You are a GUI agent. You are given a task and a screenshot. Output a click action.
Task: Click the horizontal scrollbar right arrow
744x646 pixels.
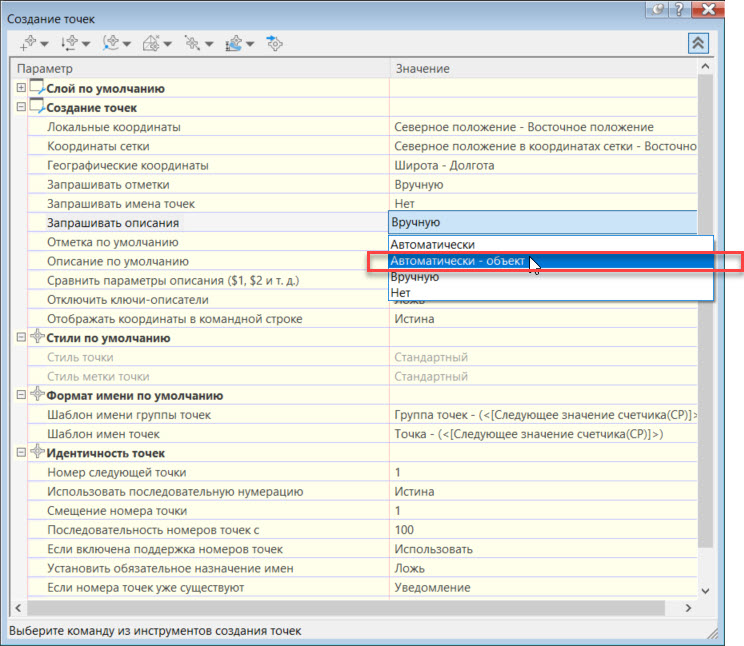tap(688, 608)
